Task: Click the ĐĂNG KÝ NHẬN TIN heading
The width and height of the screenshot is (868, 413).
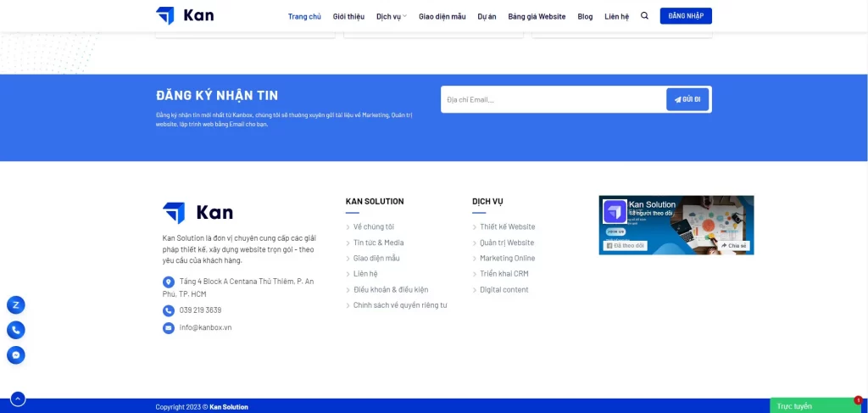Action: (217, 95)
